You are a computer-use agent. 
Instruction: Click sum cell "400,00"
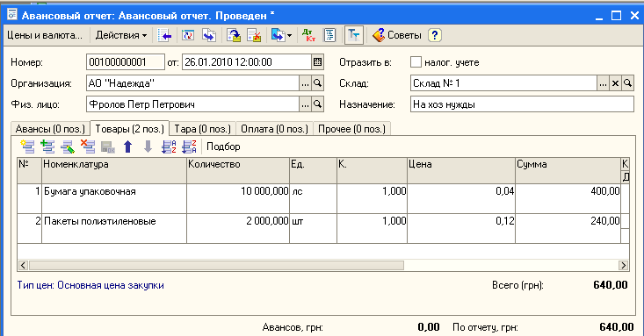(x=568, y=198)
